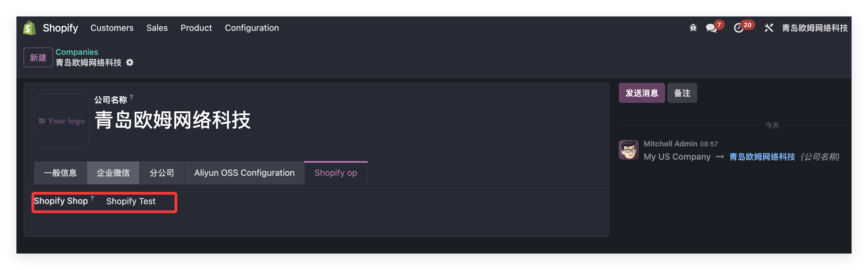Image resolution: width=868 pixels, height=270 pixels.
Task: Click the 新建 button to create a record
Action: click(38, 57)
